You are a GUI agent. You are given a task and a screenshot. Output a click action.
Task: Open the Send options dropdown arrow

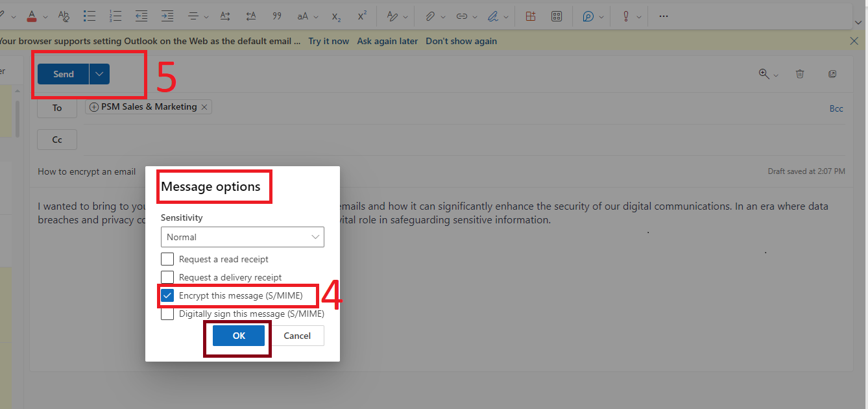point(99,74)
